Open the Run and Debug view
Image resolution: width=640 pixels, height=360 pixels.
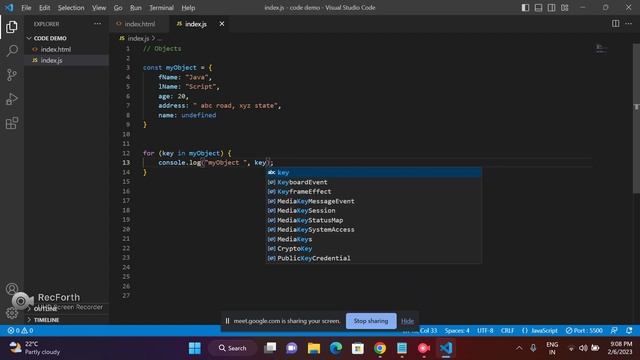[x=12, y=99]
